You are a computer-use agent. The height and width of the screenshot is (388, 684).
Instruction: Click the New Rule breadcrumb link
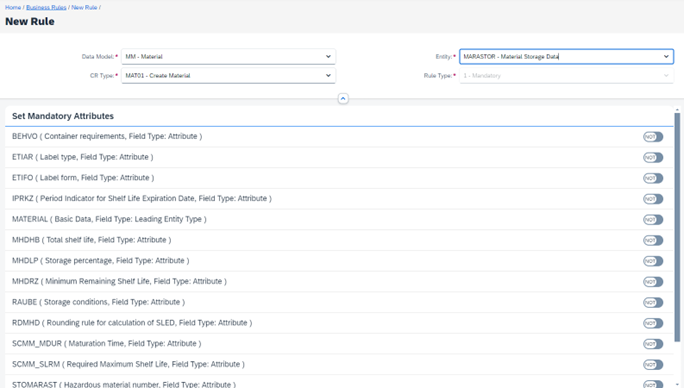[84, 7]
